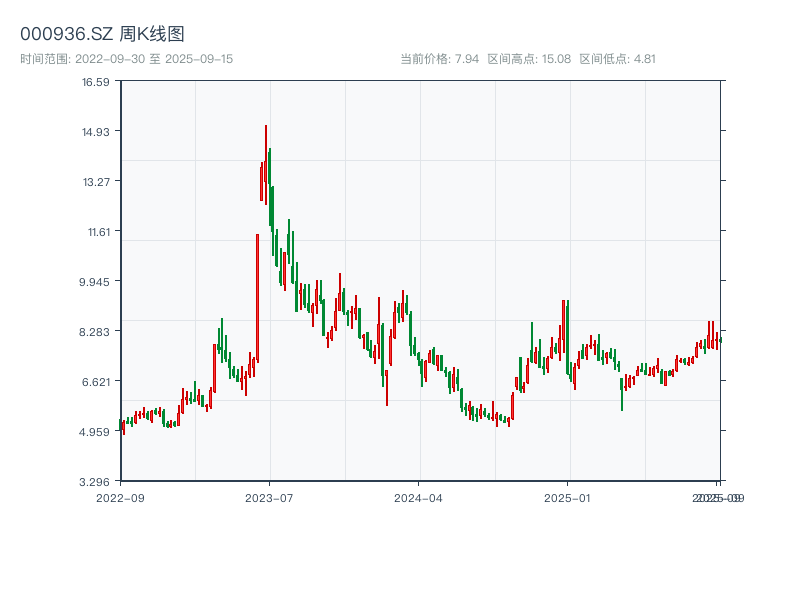The height and width of the screenshot is (600, 800).
Task: Click the y-axis label 11.61
Action: pyautogui.click(x=99, y=232)
